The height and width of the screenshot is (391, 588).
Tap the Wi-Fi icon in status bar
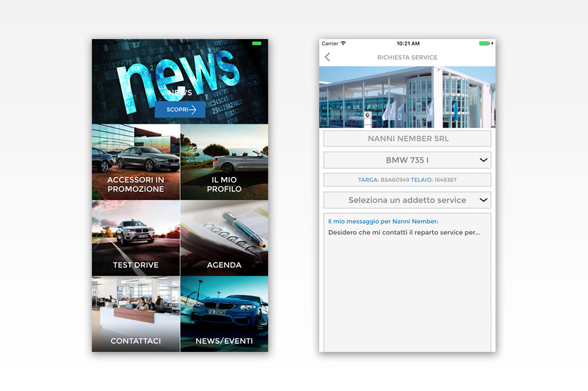coord(343,44)
